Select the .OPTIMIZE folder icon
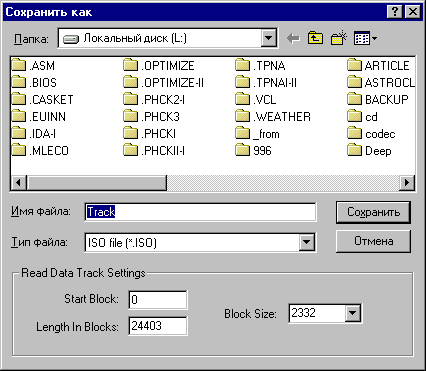The height and width of the screenshot is (371, 426). (x=130, y=65)
